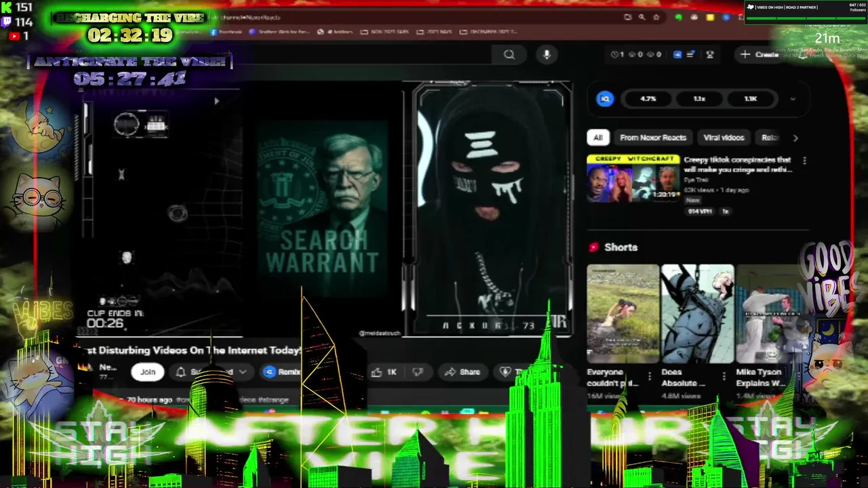Image resolution: width=868 pixels, height=488 pixels.
Task: Click the yellow browser extension icon
Action: pos(710,17)
